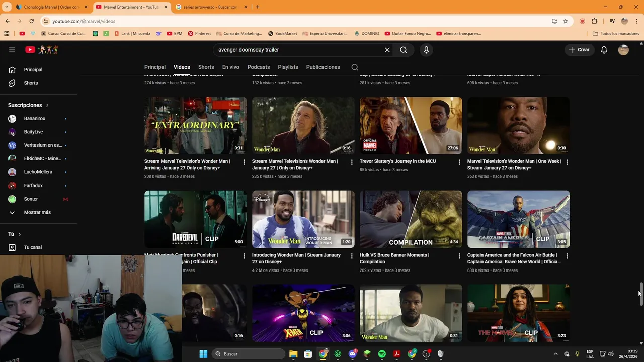Play Hulk Compilation thumbnail
Viewport: 644px width, 362px height.
point(411,219)
